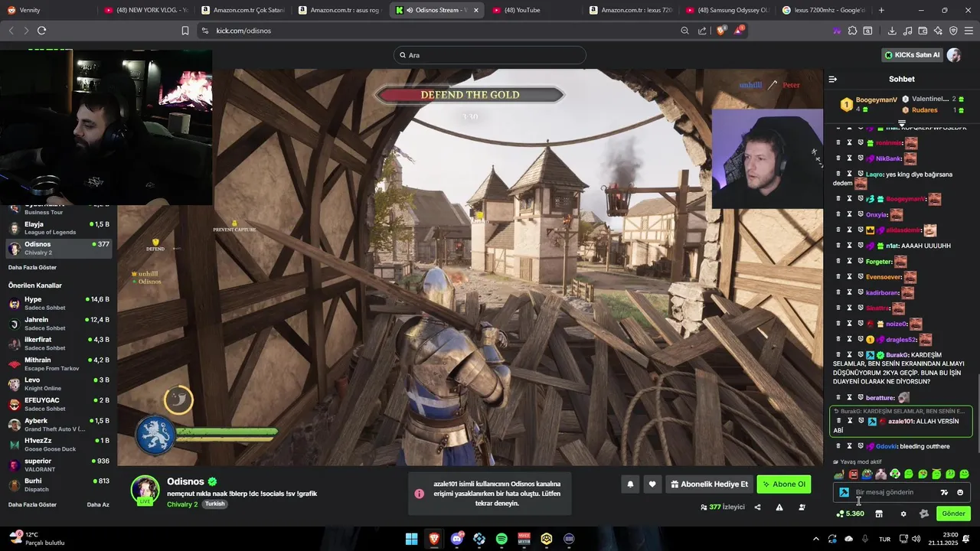Image resolution: width=980 pixels, height=551 pixels.
Task: Open the chat scrollbar thumb on right edge
Action: tap(978, 413)
